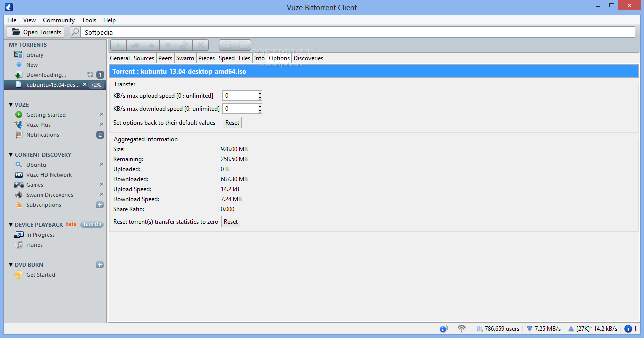Click the move-down triangle toolbar icon
Image resolution: width=644 pixels, height=338 pixels.
pos(168,45)
